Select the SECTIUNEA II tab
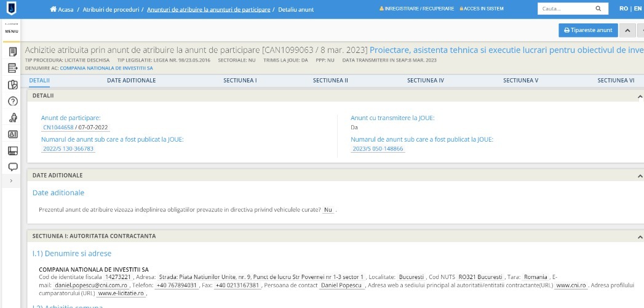 click(x=331, y=80)
